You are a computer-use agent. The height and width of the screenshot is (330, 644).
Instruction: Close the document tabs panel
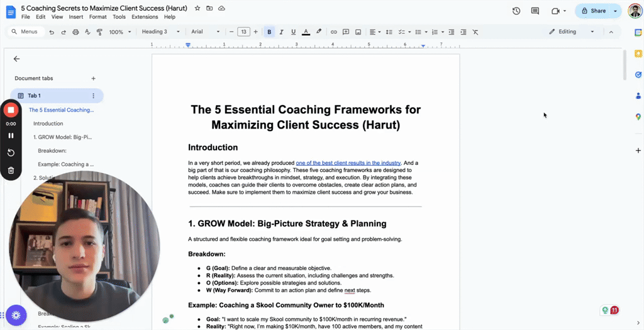pyautogui.click(x=16, y=59)
